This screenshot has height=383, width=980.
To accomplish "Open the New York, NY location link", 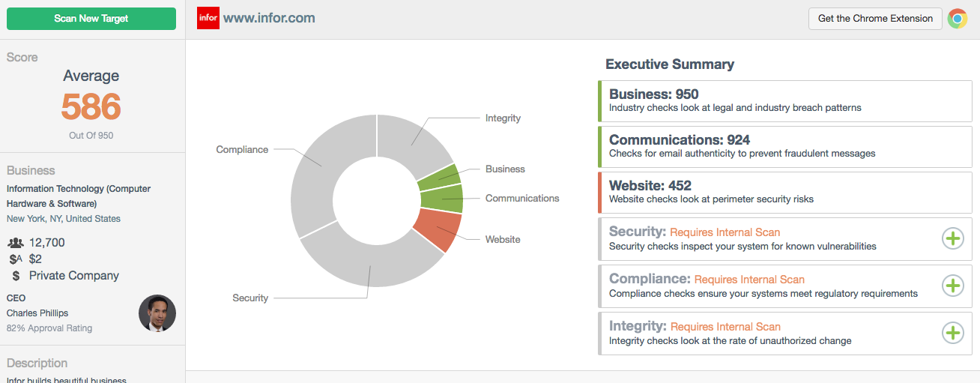I will tap(64, 219).
